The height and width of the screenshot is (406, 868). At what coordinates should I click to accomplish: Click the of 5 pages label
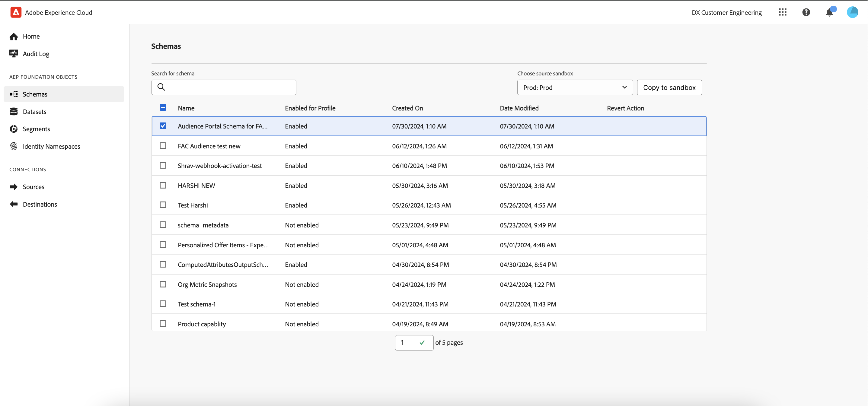[x=449, y=342]
